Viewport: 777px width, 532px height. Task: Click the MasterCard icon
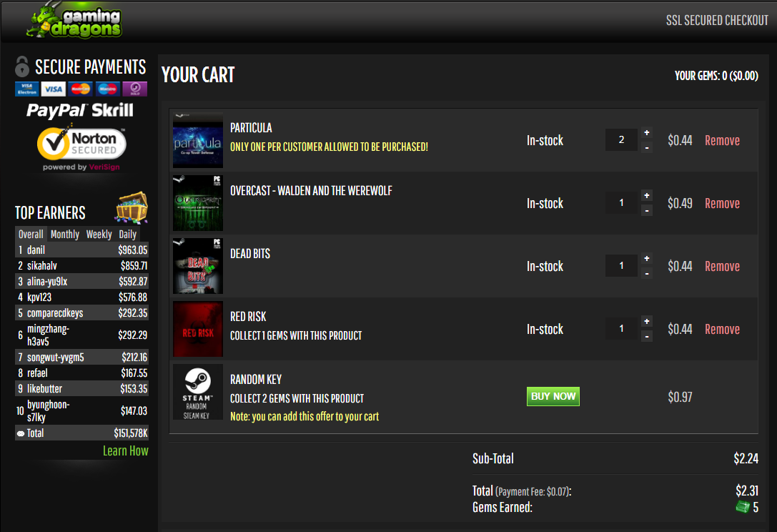80,89
